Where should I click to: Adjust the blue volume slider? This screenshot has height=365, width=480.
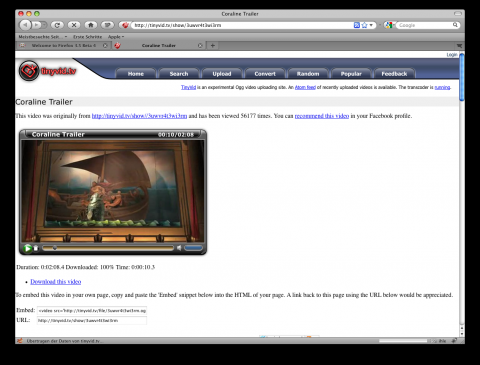coord(193,248)
